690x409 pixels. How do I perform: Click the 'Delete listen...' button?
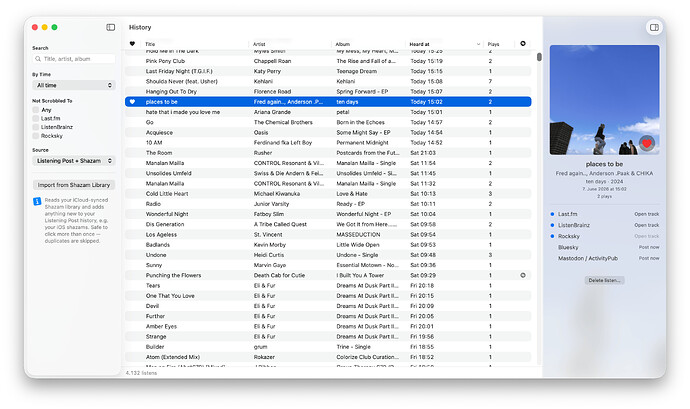pyautogui.click(x=604, y=280)
